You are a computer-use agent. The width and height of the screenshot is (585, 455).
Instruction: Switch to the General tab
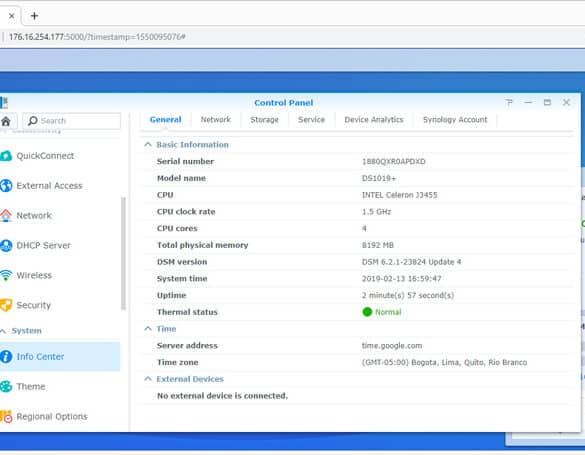tap(165, 119)
